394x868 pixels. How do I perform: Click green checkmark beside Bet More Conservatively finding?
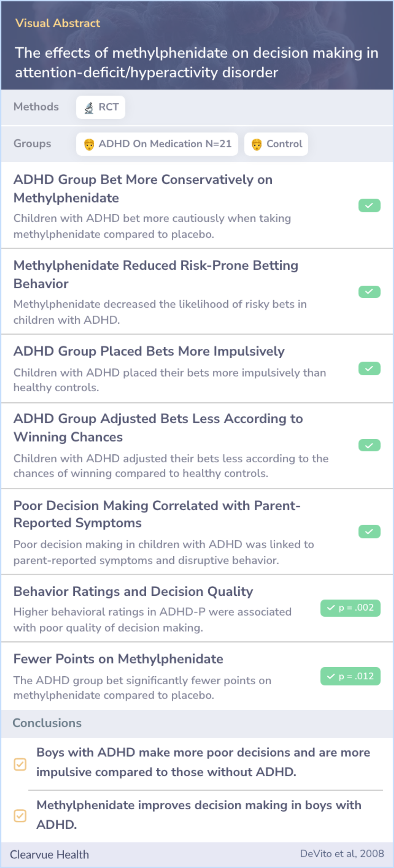coord(369,206)
